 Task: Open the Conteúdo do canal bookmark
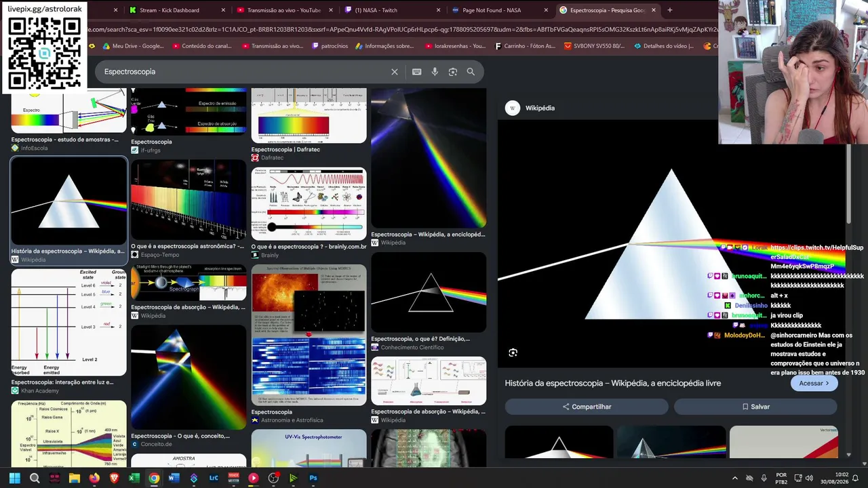pos(202,46)
